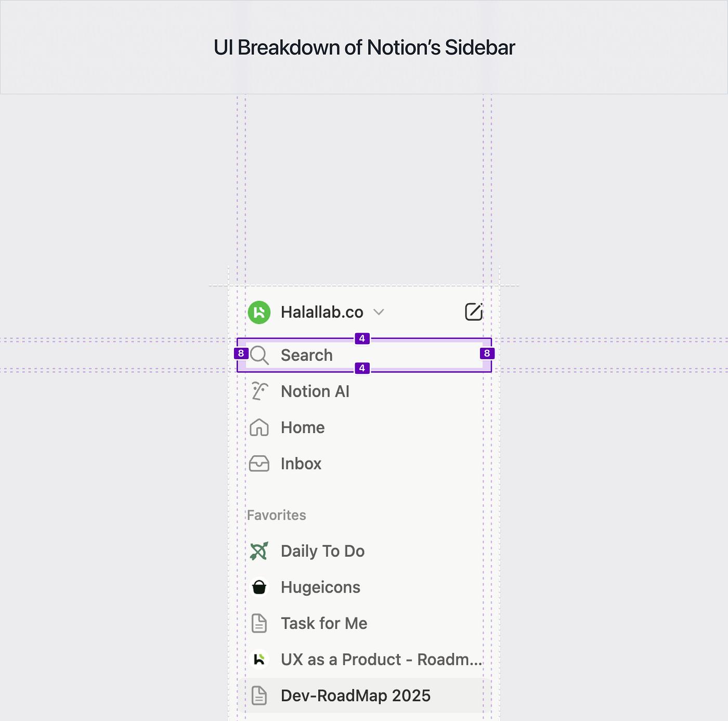Open the Daily To Do page
This screenshot has width=728, height=721.
click(364, 551)
